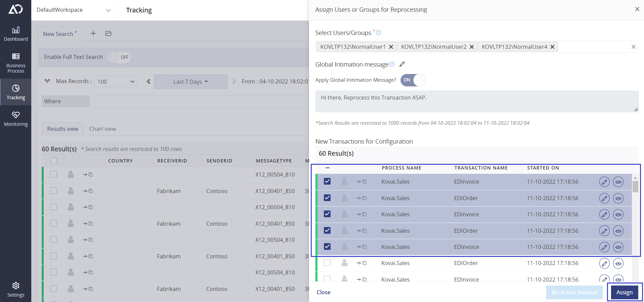Uncheck first EDIOrder row checkbox

327,198
